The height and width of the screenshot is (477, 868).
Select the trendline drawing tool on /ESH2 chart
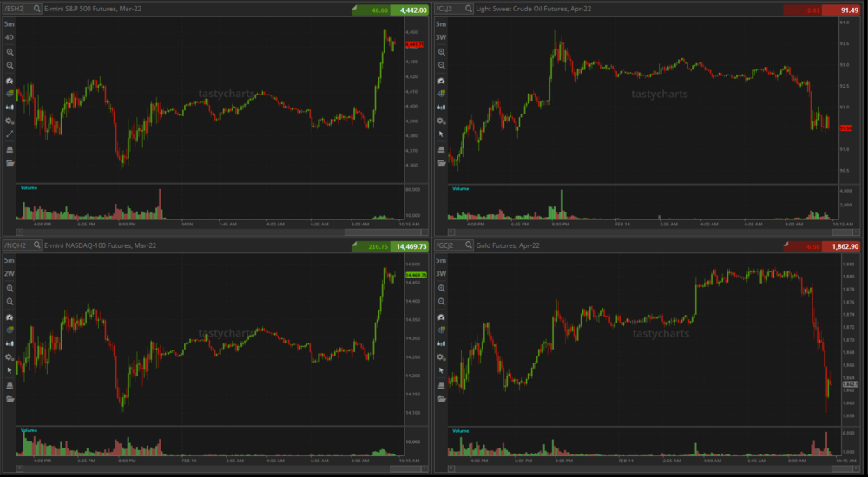pos(10,134)
